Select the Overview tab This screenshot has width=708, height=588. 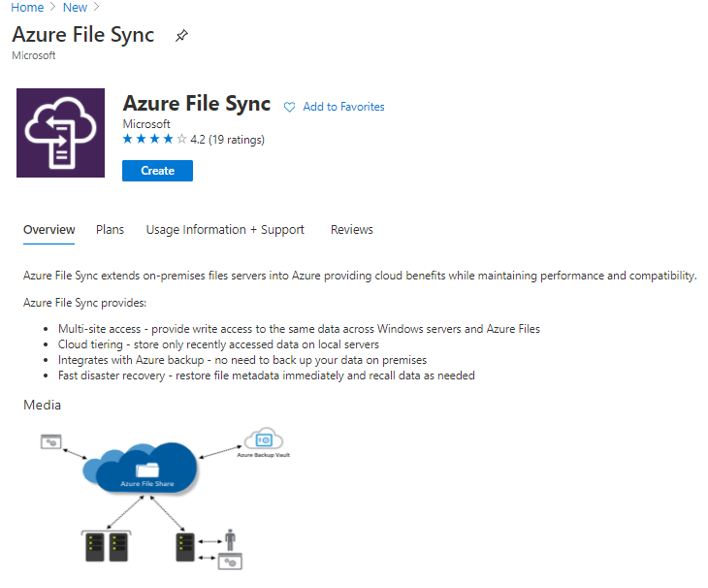tap(49, 230)
